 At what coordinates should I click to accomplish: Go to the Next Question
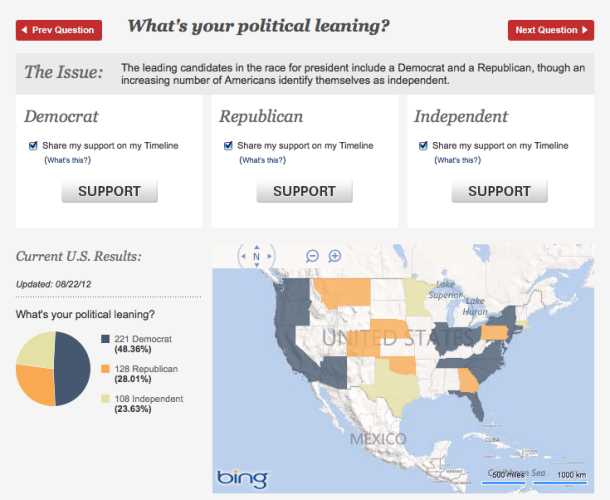550,30
